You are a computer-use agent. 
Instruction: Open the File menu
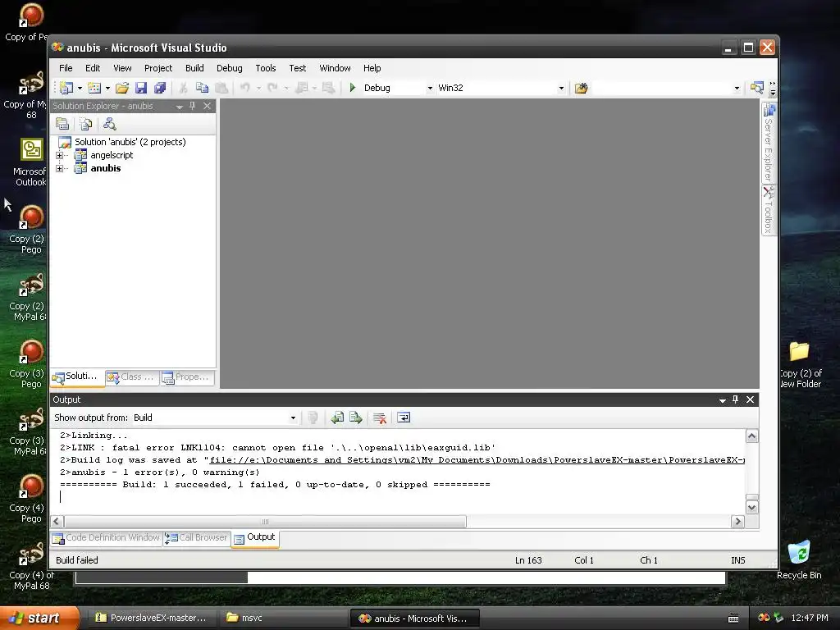[66, 68]
